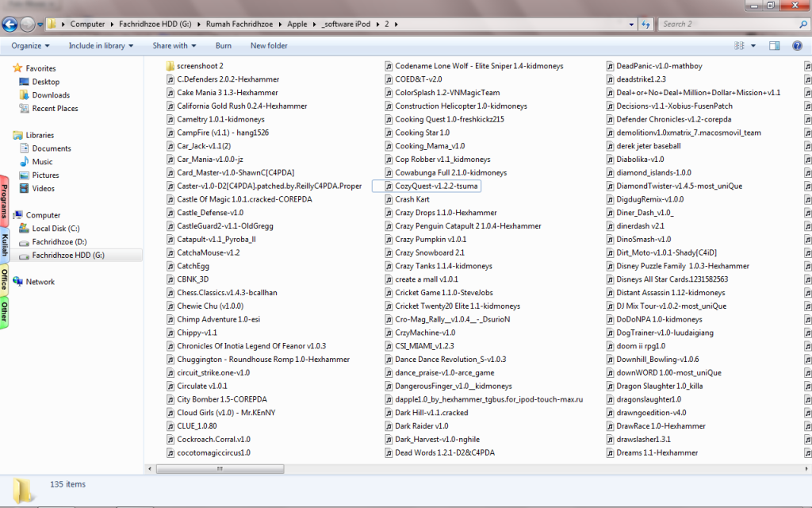This screenshot has height=508, width=812.
Task: Click the scrollbar left arrow
Action: [150, 468]
